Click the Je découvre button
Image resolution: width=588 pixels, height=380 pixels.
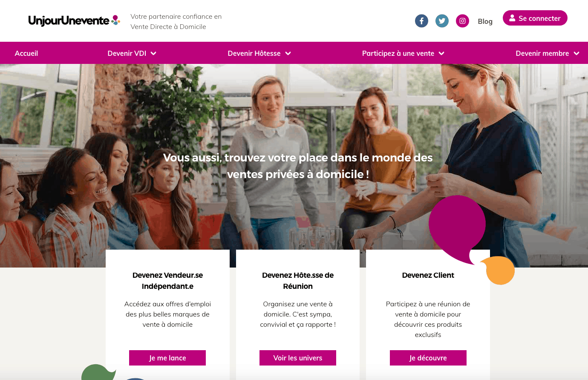pyautogui.click(x=428, y=358)
